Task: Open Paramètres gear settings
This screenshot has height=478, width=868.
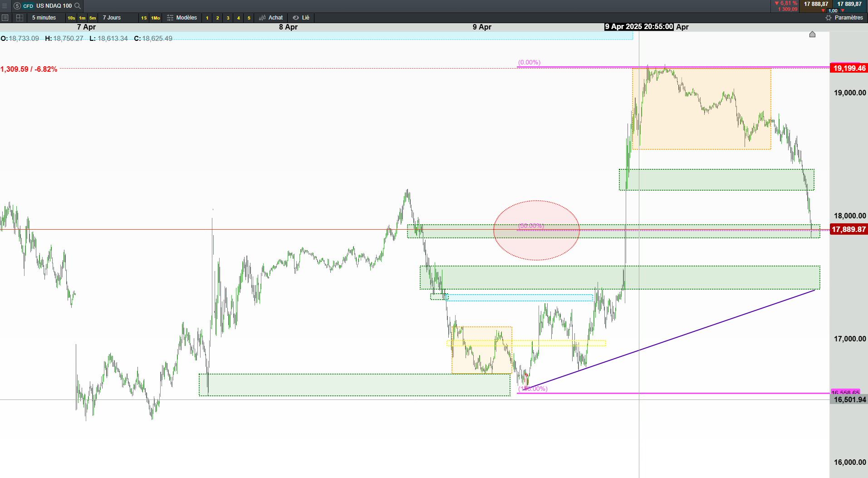Action: click(x=829, y=18)
